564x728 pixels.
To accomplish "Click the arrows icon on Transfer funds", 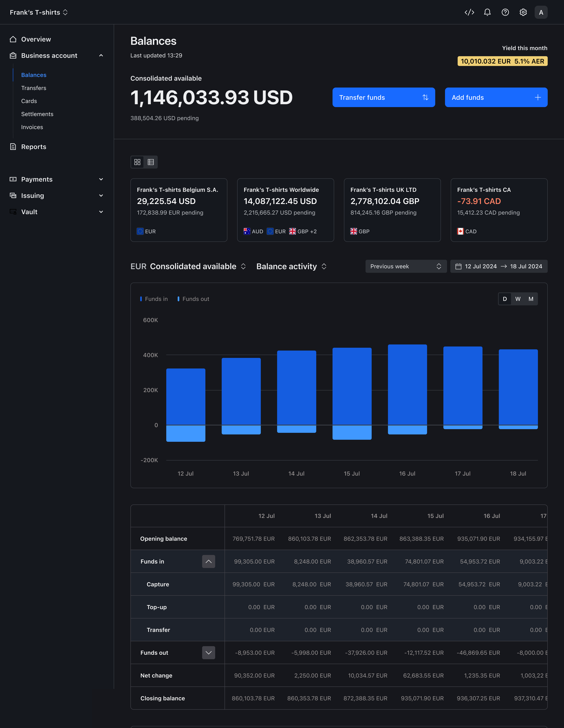I will (x=425, y=97).
